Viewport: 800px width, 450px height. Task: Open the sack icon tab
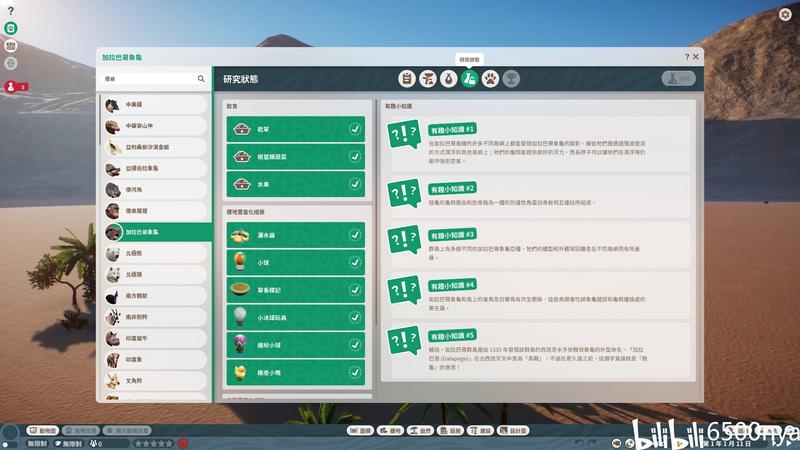(x=448, y=79)
